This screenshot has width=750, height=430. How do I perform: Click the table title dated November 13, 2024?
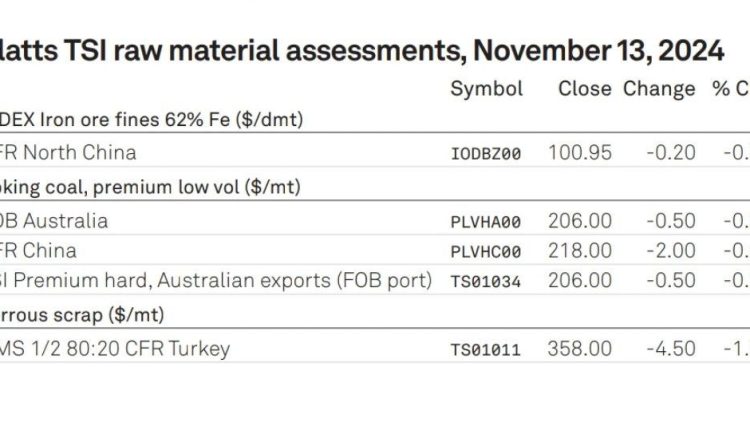point(362,51)
